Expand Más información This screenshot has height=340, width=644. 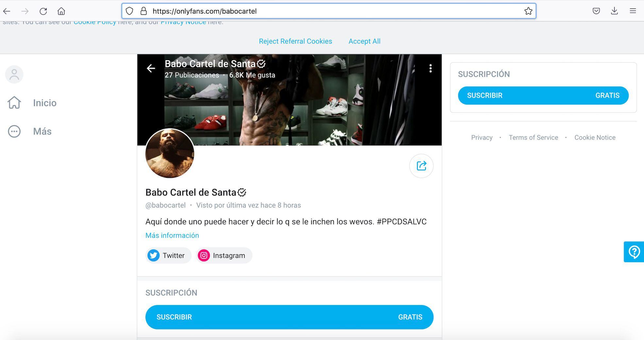(172, 235)
